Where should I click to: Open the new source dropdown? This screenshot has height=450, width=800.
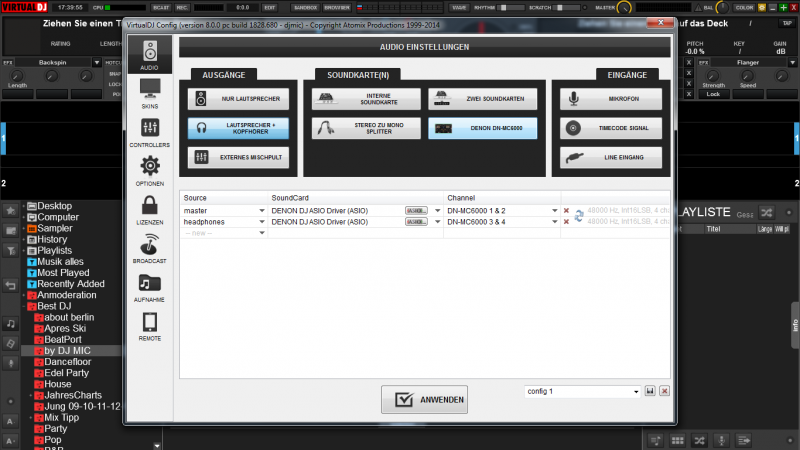click(x=262, y=233)
